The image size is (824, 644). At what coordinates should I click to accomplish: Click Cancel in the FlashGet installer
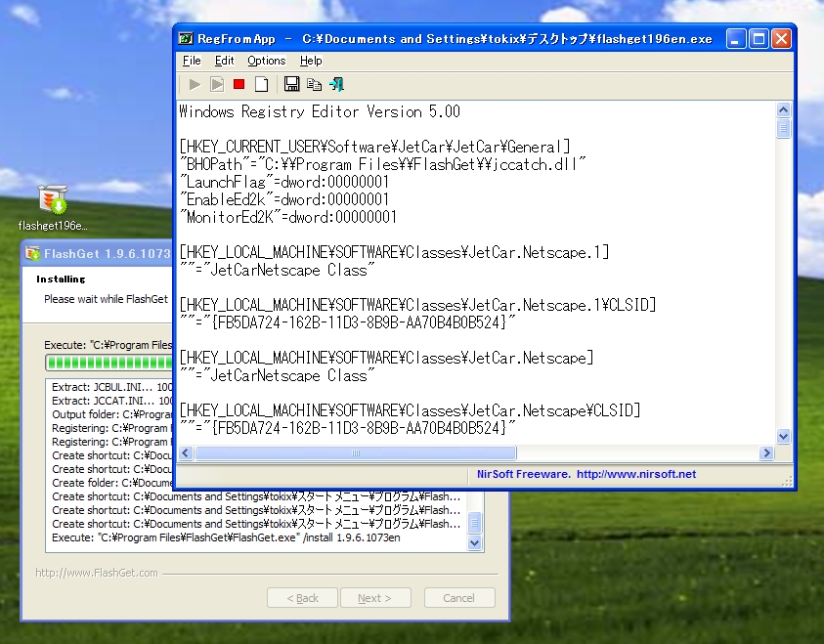click(459, 598)
